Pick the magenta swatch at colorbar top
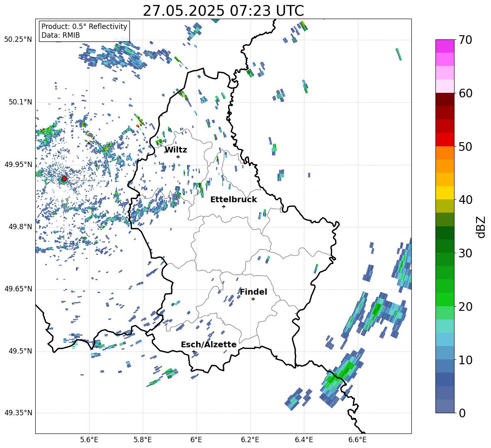Viewport: 491px width, 448px height. 445,46
